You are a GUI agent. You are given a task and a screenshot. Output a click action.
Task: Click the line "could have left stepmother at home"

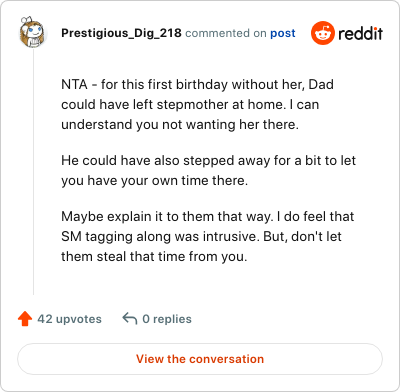click(190, 105)
